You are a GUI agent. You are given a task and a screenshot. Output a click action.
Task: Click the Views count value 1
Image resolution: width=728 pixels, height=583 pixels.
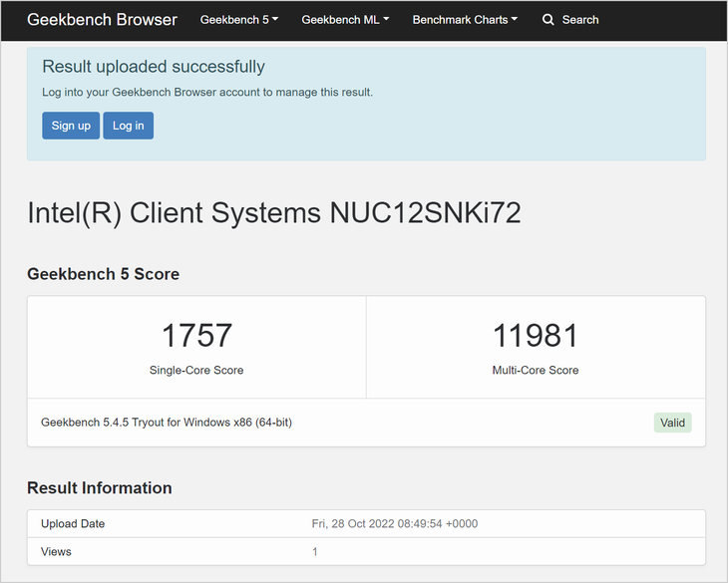[x=315, y=551]
